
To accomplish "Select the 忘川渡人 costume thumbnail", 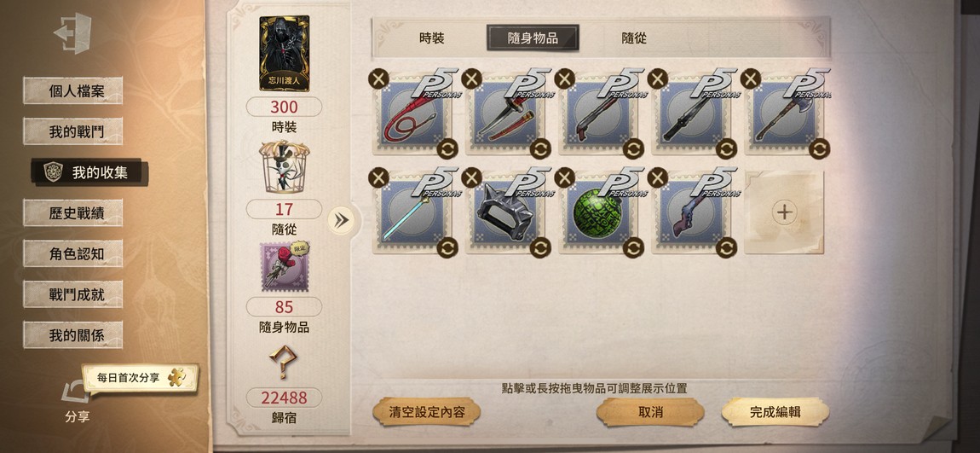I will point(285,54).
